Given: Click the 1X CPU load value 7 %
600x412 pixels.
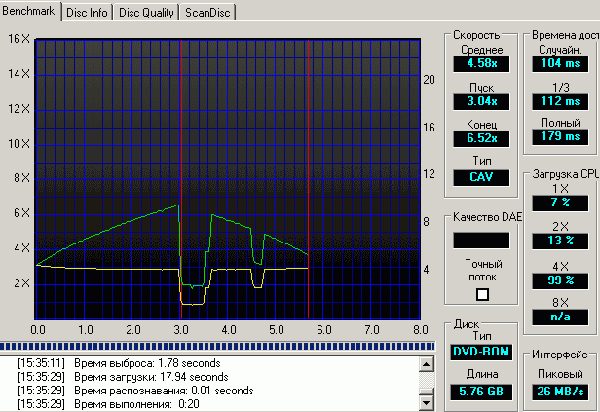Looking at the screenshot, I should 560,203.
